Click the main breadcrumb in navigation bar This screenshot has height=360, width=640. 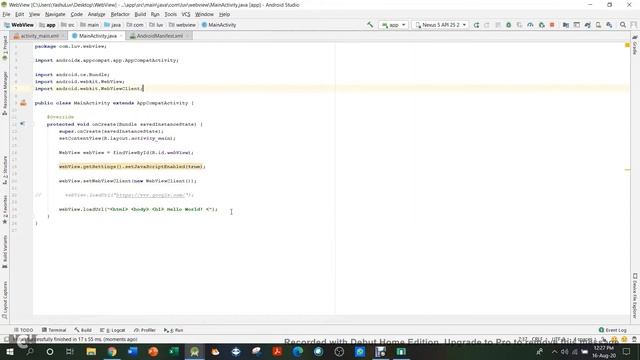89,25
